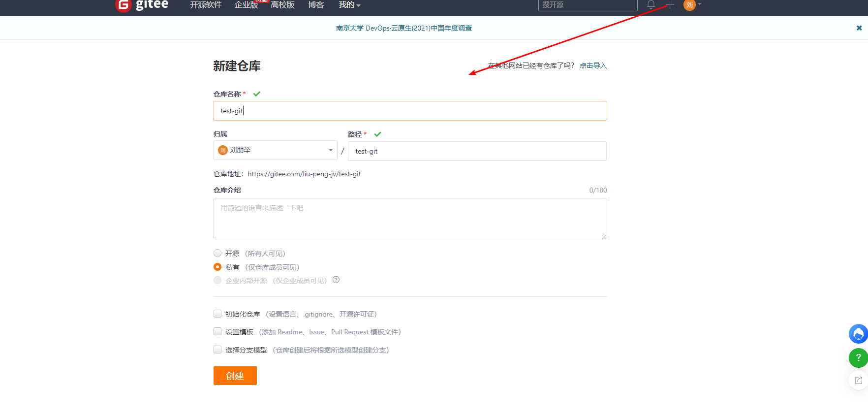Click the orange 创建 button
This screenshot has height=418, width=868.
pos(235,376)
